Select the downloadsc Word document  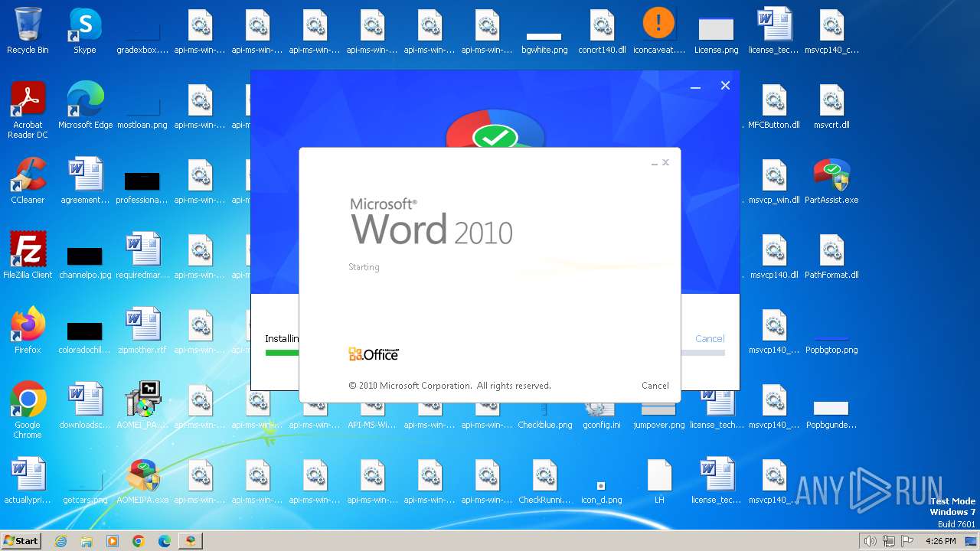(x=85, y=406)
